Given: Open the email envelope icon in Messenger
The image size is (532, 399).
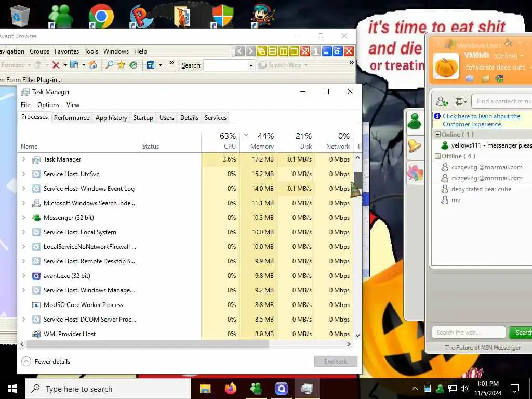Looking at the screenshot, I should pos(469,79).
